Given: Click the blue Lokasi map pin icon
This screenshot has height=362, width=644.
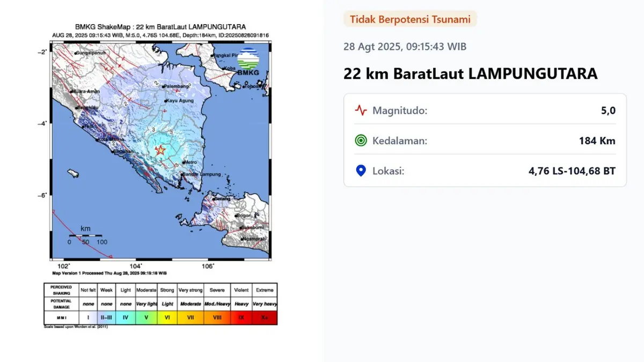Looking at the screenshot, I should click(360, 171).
